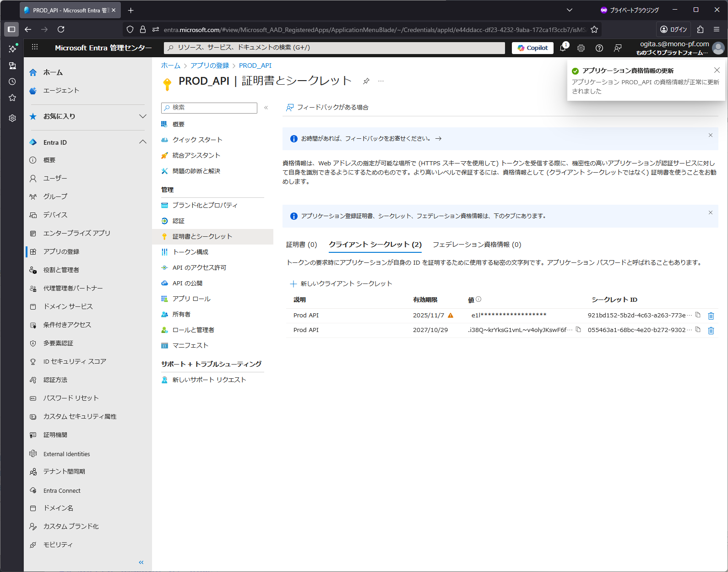This screenshot has width=728, height=572.
Task: Copy secret ID starting with 055463a1
Action: (698, 330)
